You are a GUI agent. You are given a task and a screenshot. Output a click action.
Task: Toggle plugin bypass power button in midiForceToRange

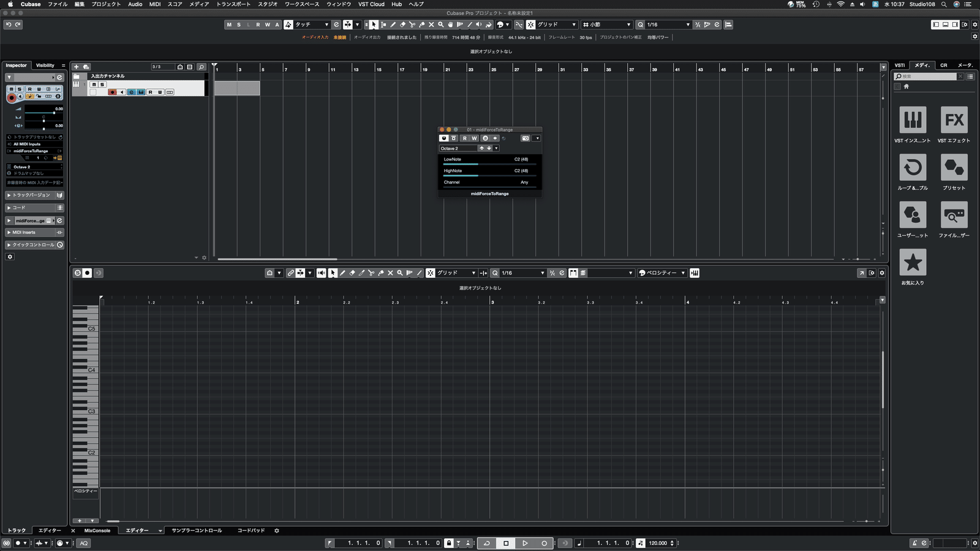tap(444, 138)
